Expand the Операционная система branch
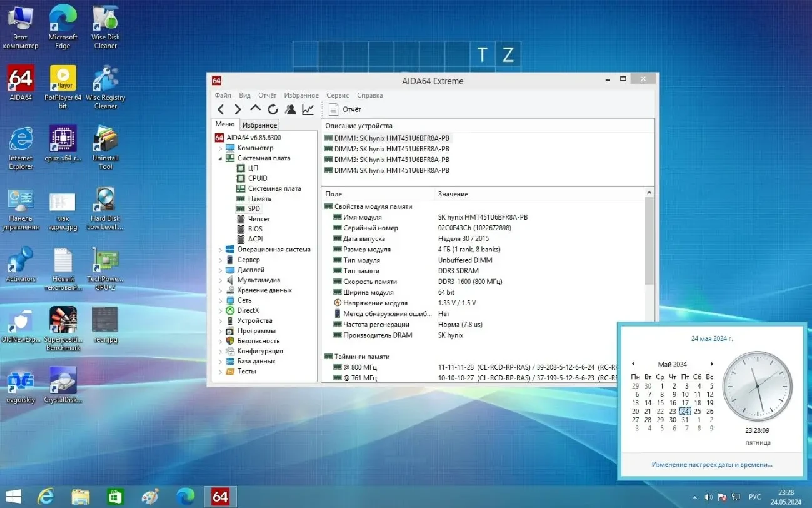Screen dimensions: 812x508 [x=219, y=249]
